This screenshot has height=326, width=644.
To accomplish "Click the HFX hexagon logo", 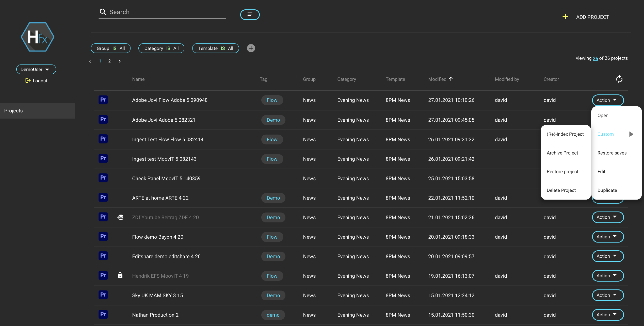I will point(37,37).
